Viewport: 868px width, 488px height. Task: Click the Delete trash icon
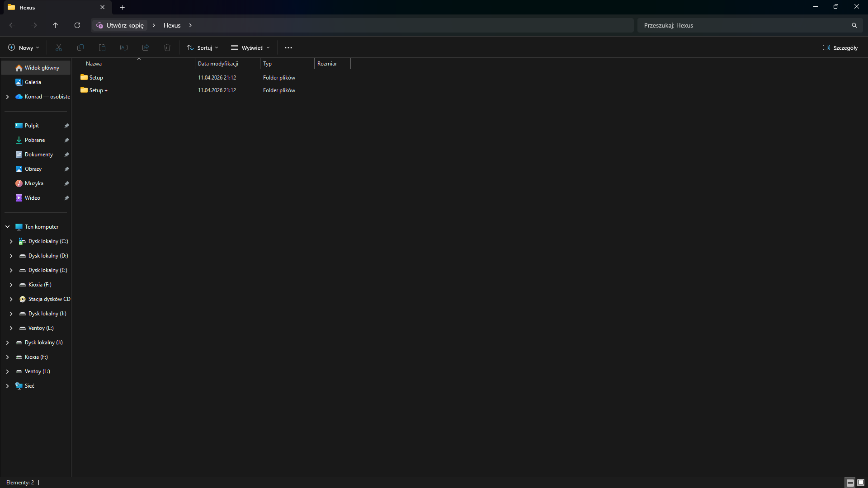click(x=167, y=47)
